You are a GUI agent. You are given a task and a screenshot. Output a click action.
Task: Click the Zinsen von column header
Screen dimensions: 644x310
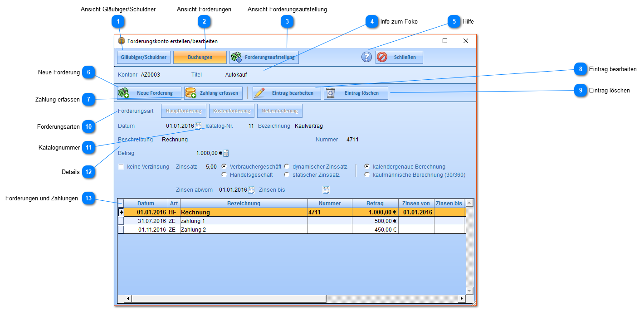416,203
